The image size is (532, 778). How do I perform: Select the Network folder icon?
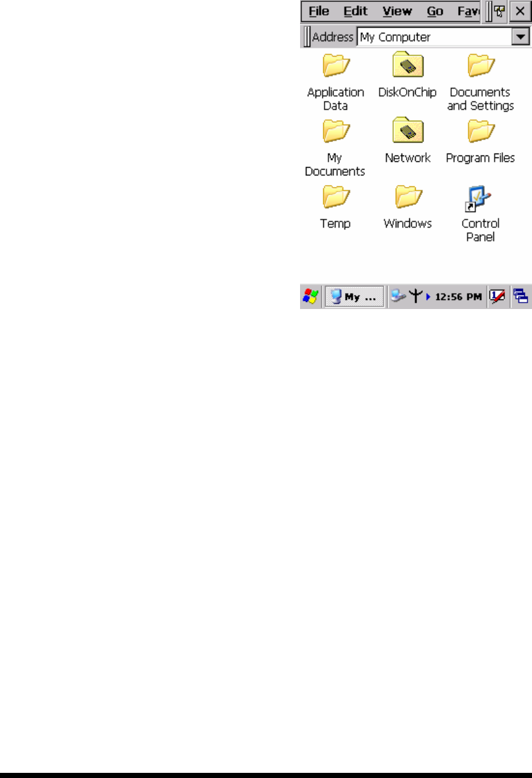point(408,130)
